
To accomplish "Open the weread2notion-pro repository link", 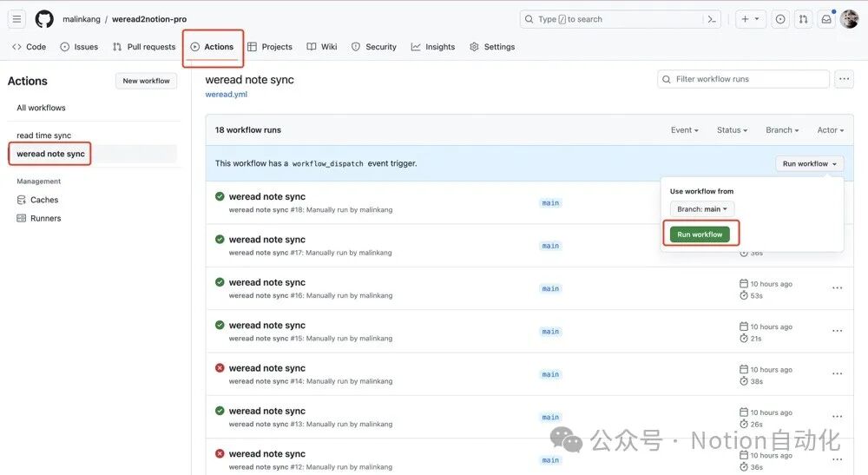I will 149,19.
